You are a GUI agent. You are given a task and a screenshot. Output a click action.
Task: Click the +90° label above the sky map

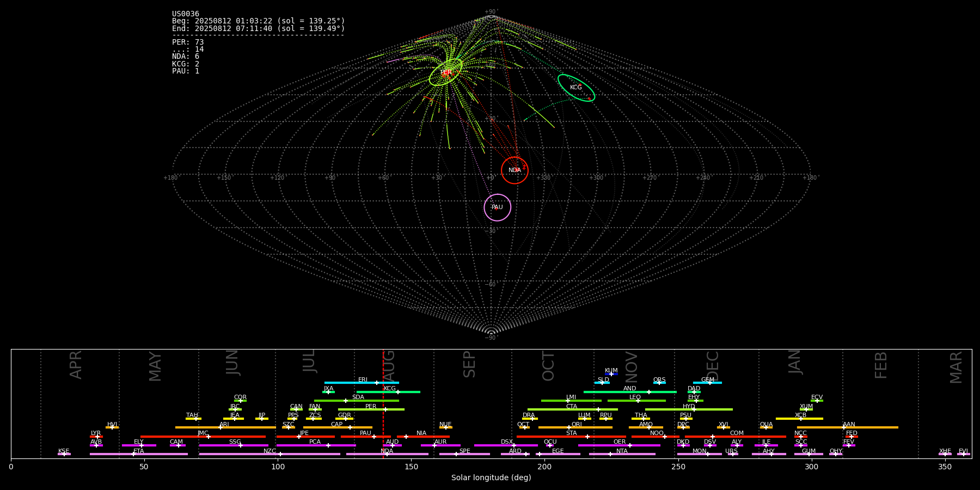pyautogui.click(x=491, y=12)
